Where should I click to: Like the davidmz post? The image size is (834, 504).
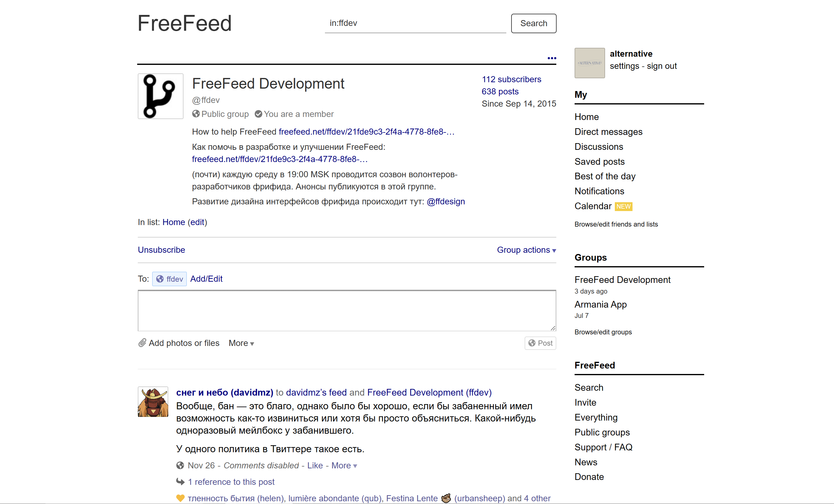[315, 465]
